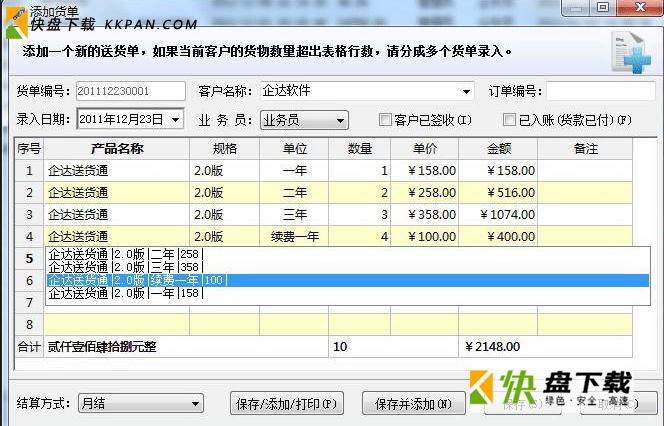The image size is (664, 426).
Task: Click the 数量 column header
Action: click(360, 149)
